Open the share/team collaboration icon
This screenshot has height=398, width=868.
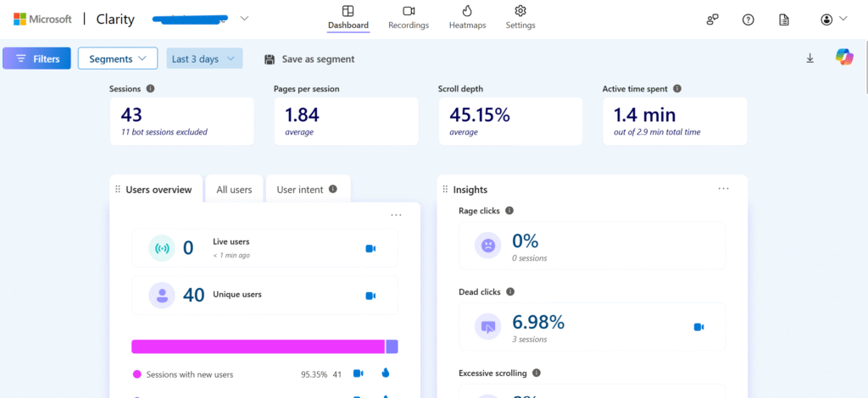click(712, 19)
